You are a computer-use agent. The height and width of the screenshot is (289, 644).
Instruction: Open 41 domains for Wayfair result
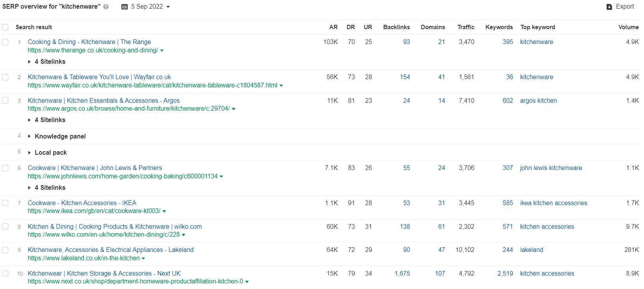pos(441,77)
